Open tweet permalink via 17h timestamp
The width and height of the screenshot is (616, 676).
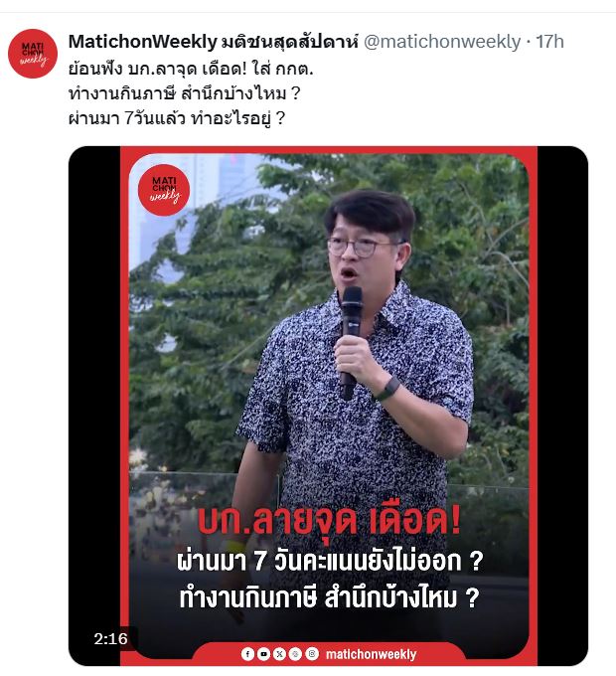pyautogui.click(x=549, y=42)
